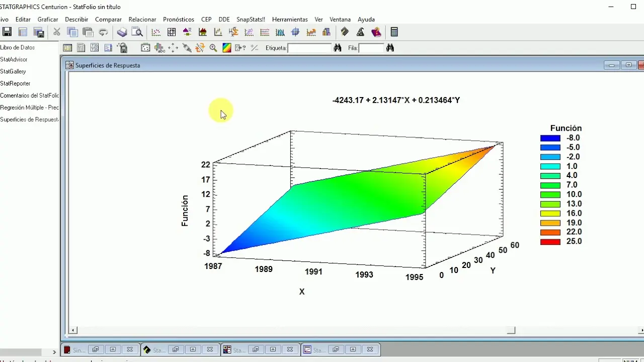Cut selection using the scissors icon
Screen dimensions: 644x362
click(56, 32)
